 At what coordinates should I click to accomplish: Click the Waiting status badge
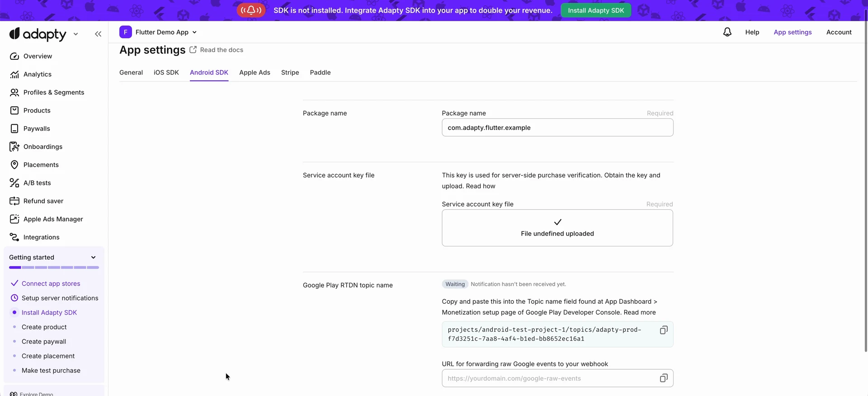point(455,284)
